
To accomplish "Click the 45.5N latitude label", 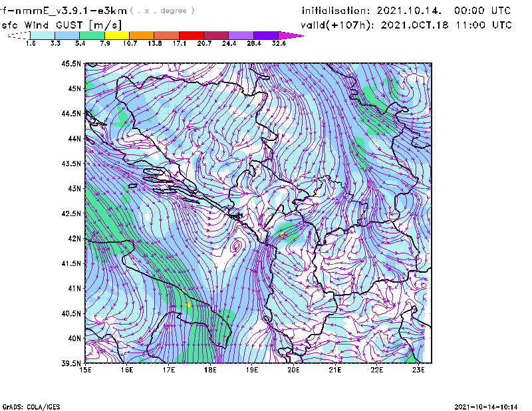I will point(71,63).
